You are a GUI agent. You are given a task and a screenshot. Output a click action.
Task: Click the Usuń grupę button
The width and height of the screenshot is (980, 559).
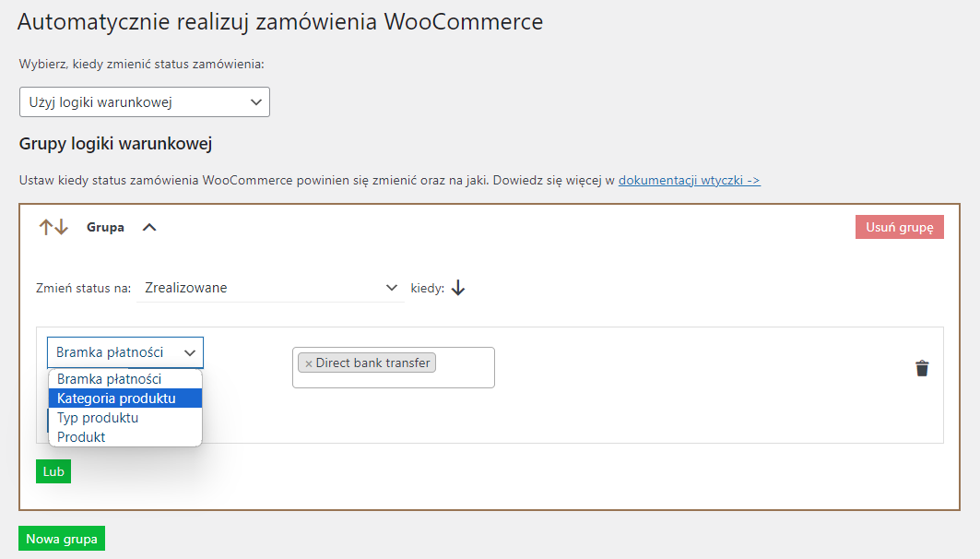pyautogui.click(x=900, y=227)
